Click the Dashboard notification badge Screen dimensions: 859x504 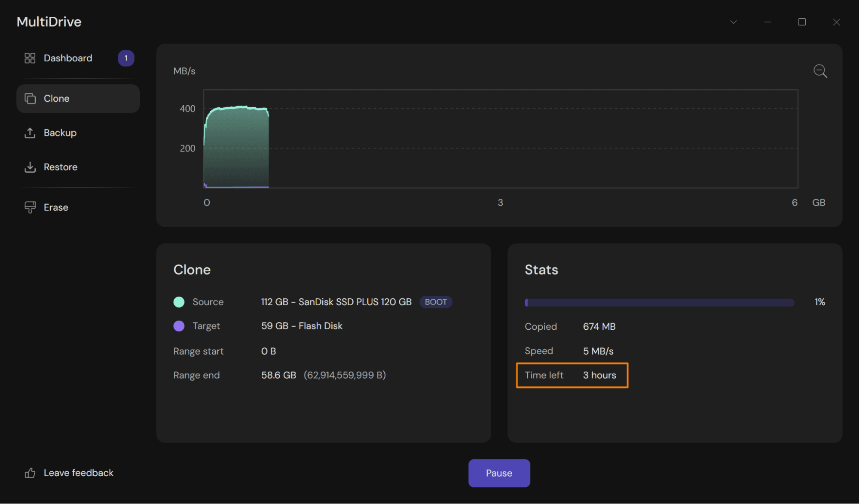pyautogui.click(x=126, y=58)
